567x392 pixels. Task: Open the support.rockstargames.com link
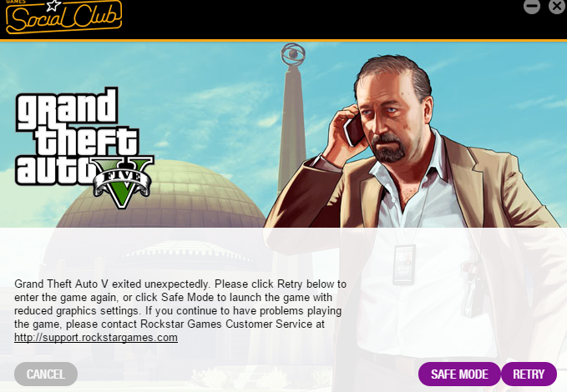click(96, 338)
